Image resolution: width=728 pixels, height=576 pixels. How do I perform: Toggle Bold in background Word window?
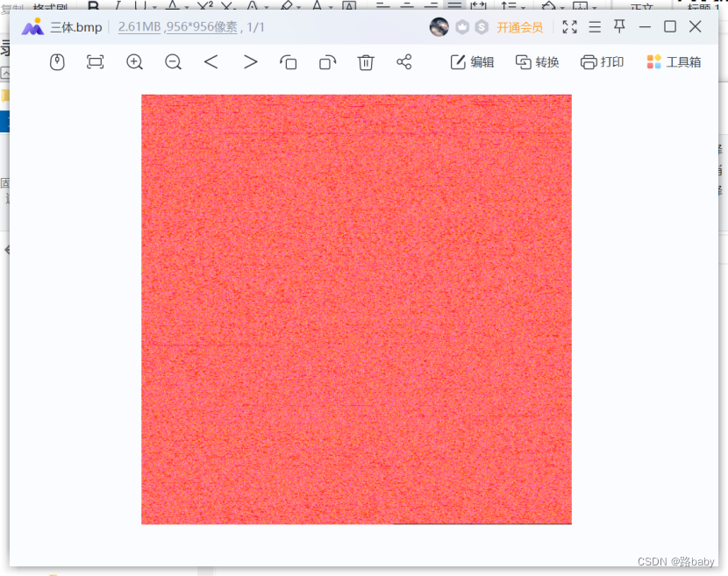click(93, 5)
